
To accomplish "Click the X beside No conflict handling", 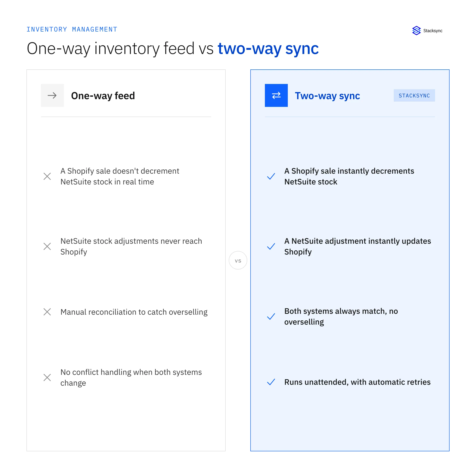I will pyautogui.click(x=47, y=377).
